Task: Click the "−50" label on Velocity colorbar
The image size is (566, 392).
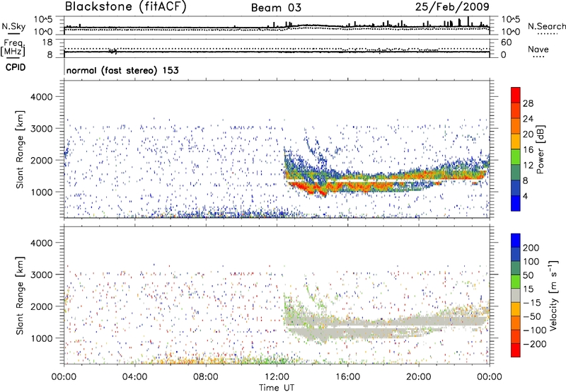Action: pyautogui.click(x=531, y=316)
